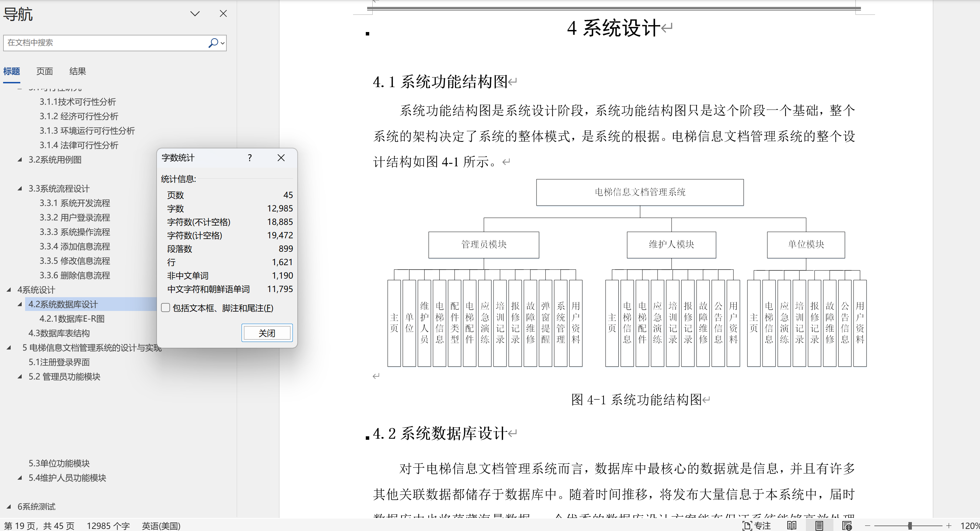Image resolution: width=980 pixels, height=531 pixels.
Task: Switch to web layout view icon
Action: pos(847,526)
